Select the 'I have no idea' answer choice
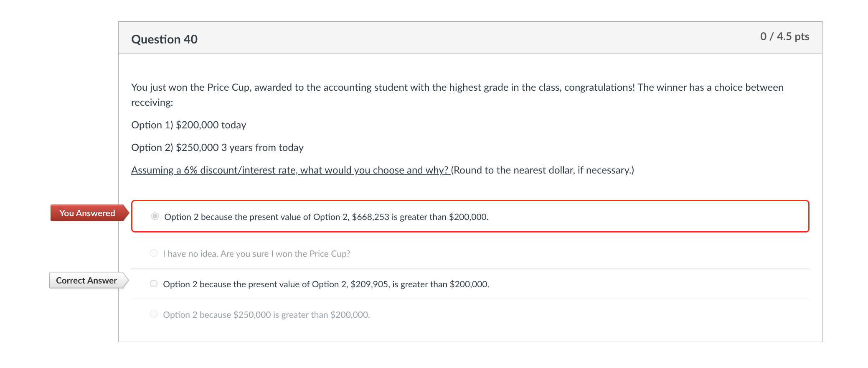This screenshot has height=368, width=868. 153,253
